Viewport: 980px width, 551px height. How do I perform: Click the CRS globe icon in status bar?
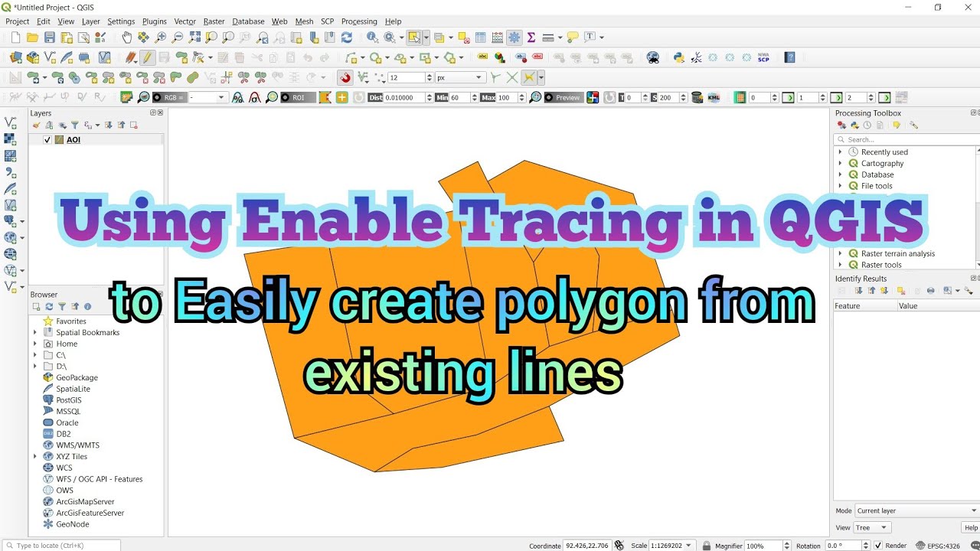click(x=921, y=546)
